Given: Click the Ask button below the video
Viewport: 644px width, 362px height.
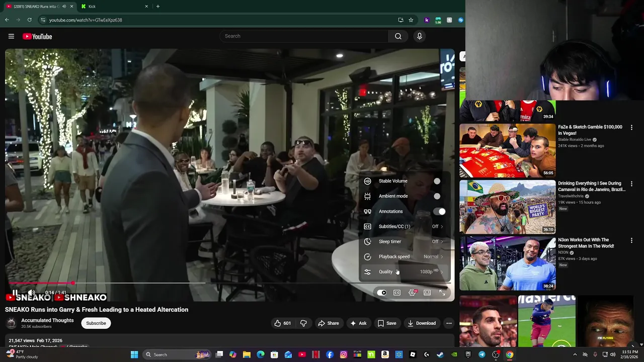Looking at the screenshot, I should click(x=358, y=323).
